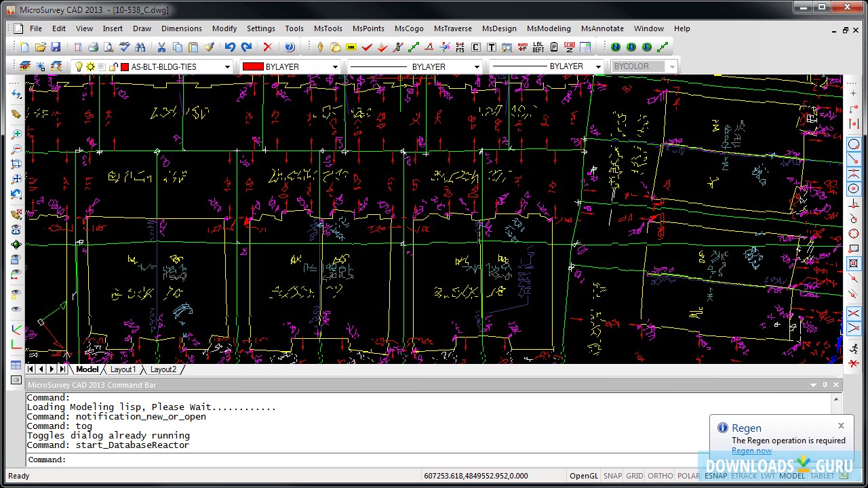This screenshot has width=868, height=488.
Task: Toggle SNAP setting in status bar
Action: 612,476
